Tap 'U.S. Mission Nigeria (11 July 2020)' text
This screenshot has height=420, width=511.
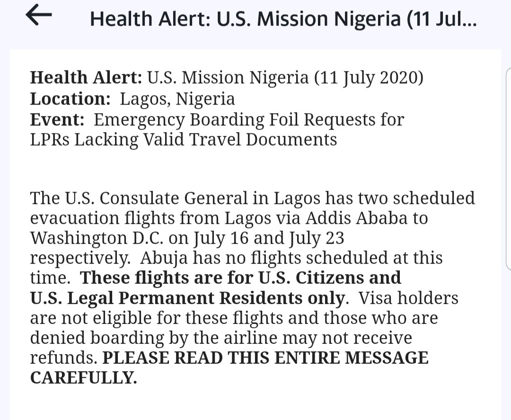pos(285,78)
